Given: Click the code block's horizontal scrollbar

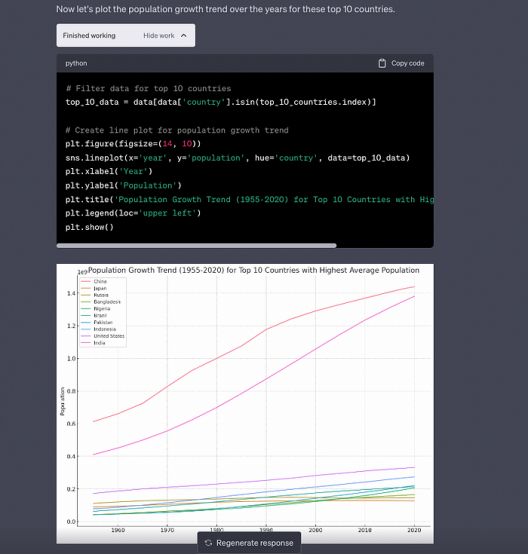Looking at the screenshot, I should tap(196, 246).
